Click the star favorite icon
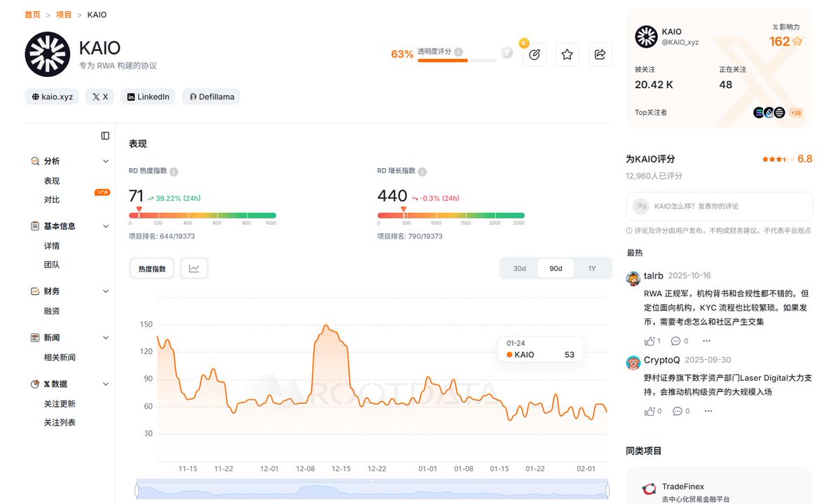Image resolution: width=840 pixels, height=504 pixels. [x=567, y=55]
